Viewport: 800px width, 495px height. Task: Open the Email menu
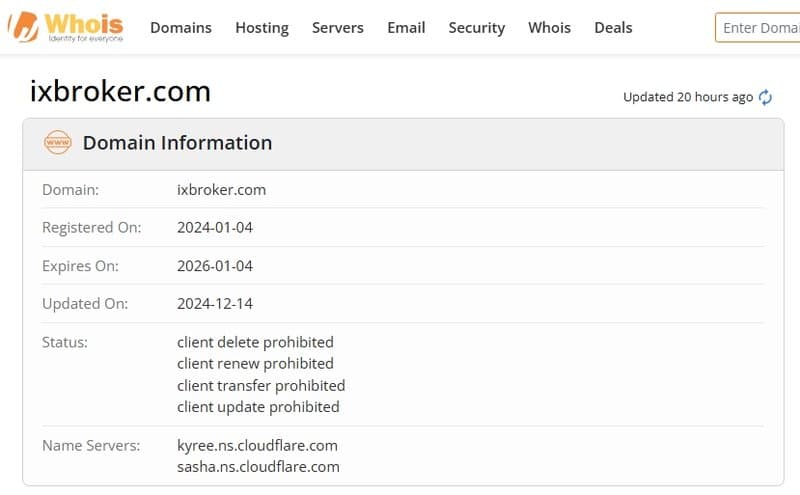click(406, 28)
